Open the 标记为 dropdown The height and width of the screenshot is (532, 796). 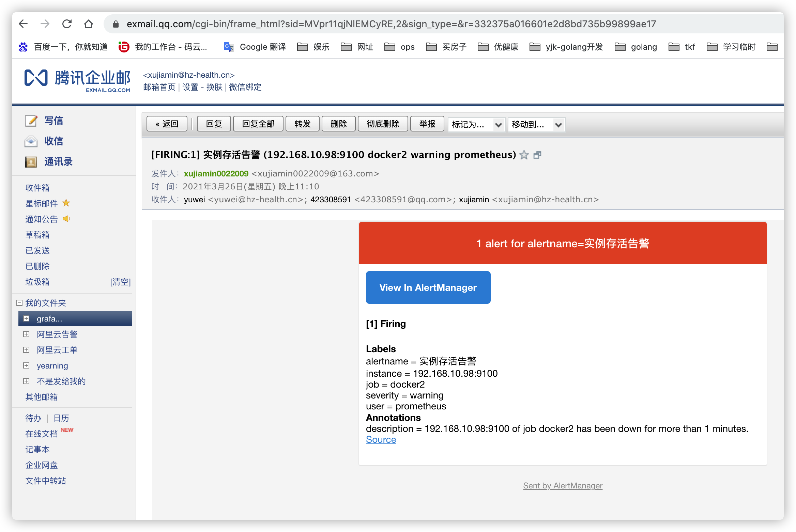pos(476,124)
